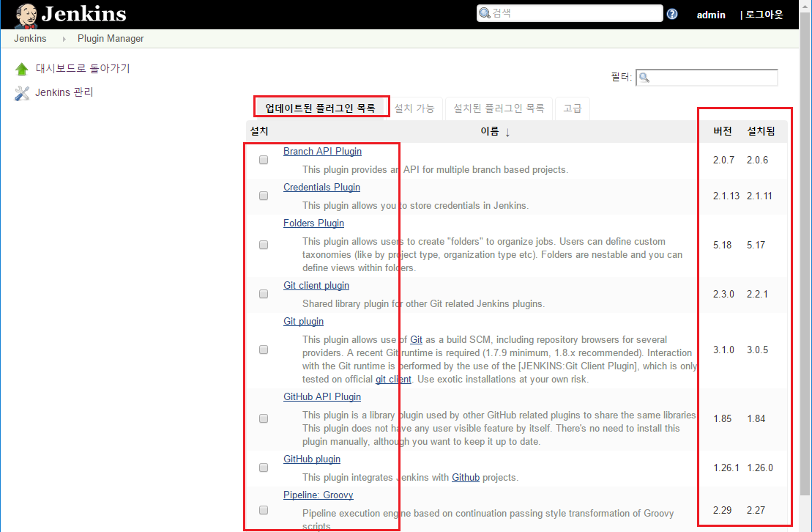Click installed version value 2.1.11
Screen dimensions: 812x532
pos(759,196)
